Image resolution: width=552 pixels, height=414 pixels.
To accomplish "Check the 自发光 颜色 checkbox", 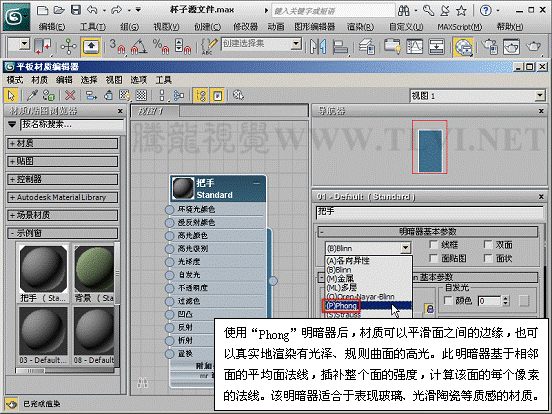I will coord(448,301).
